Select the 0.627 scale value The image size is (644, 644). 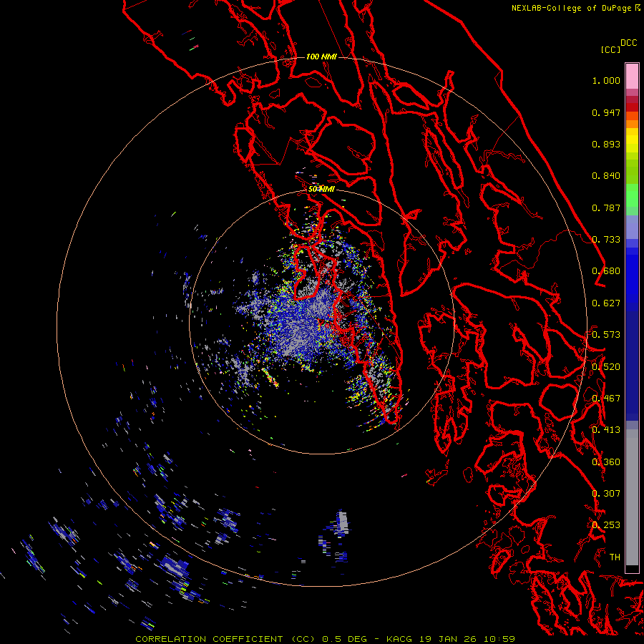[606, 303]
